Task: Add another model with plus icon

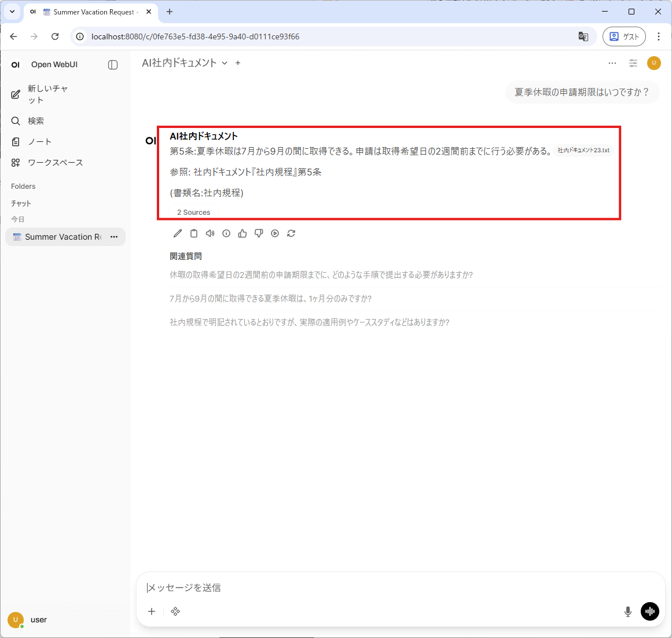Action: pyautogui.click(x=238, y=63)
